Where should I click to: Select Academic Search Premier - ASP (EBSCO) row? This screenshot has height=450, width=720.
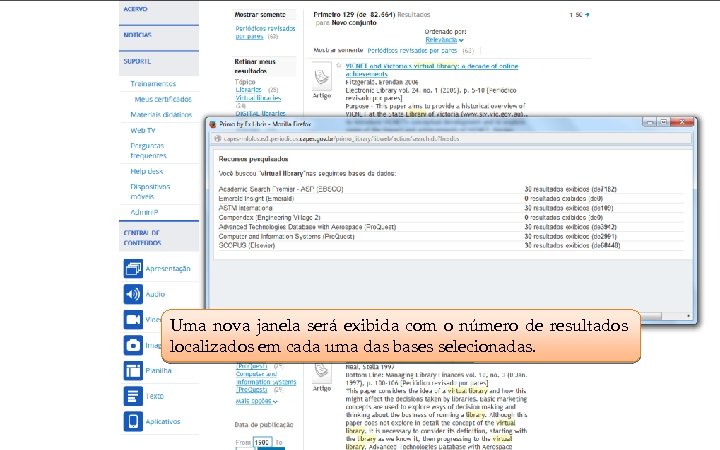(x=451, y=189)
